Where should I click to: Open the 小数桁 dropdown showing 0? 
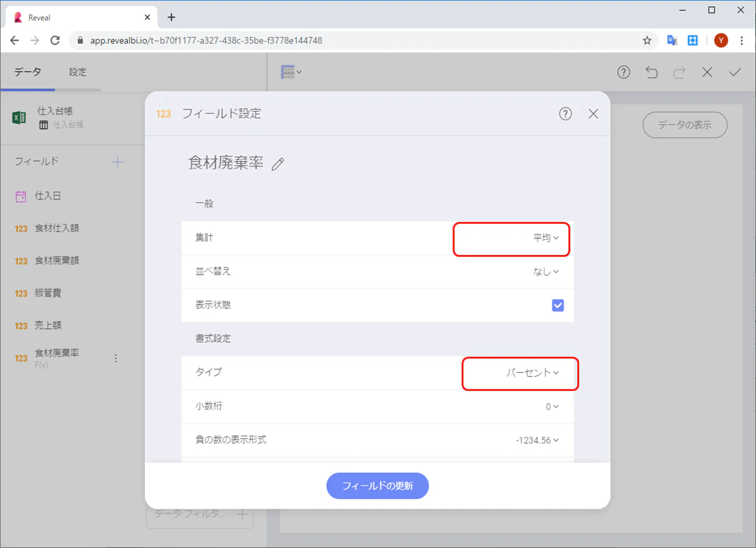click(552, 407)
